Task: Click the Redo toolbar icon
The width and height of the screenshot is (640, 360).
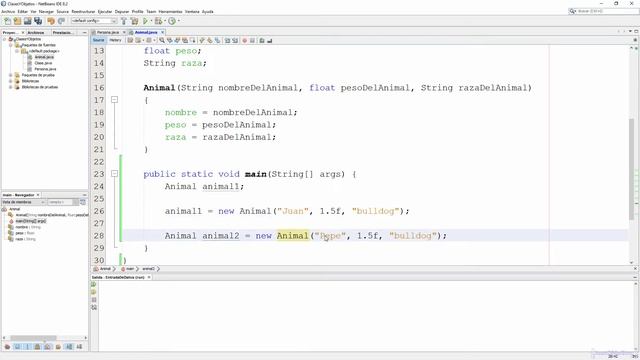Action: coord(61,21)
